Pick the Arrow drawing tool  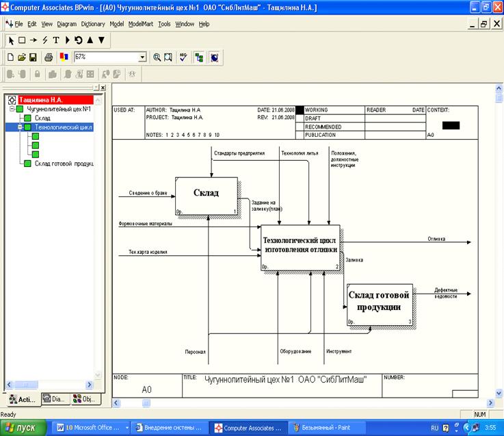[33, 40]
